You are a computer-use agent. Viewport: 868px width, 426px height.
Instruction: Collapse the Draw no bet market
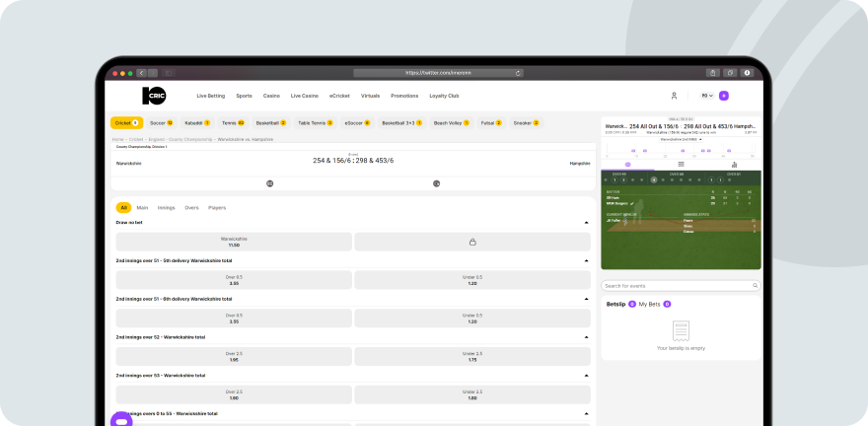[x=586, y=223]
